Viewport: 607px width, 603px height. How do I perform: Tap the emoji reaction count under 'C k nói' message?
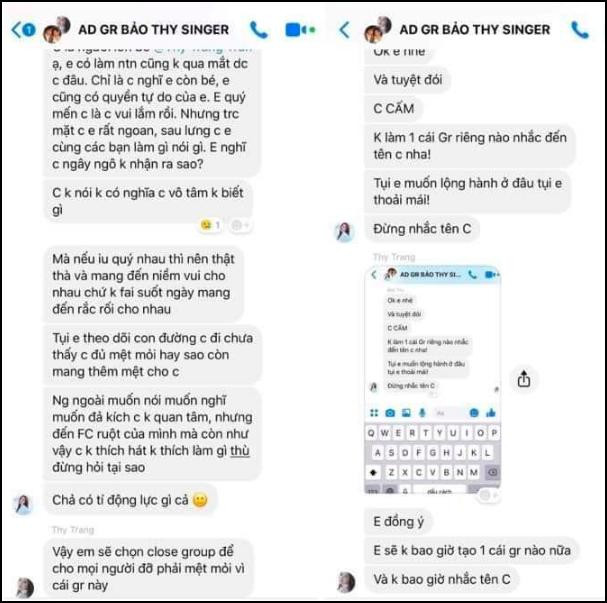(x=211, y=225)
